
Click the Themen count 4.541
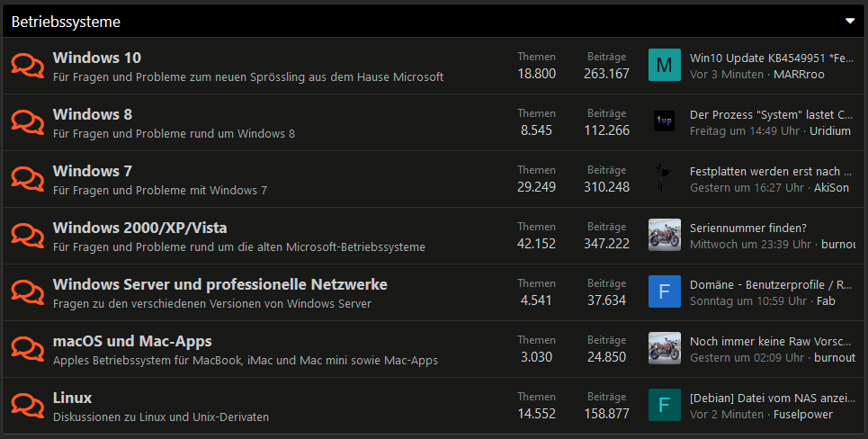pyautogui.click(x=536, y=300)
